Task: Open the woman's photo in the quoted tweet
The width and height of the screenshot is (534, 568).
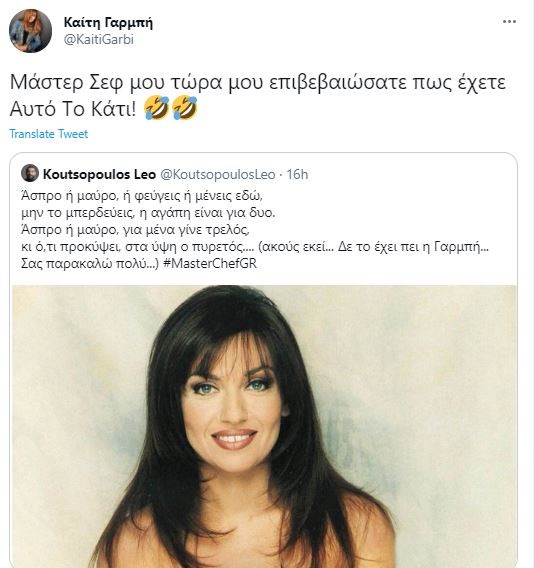Action: pyautogui.click(x=264, y=426)
